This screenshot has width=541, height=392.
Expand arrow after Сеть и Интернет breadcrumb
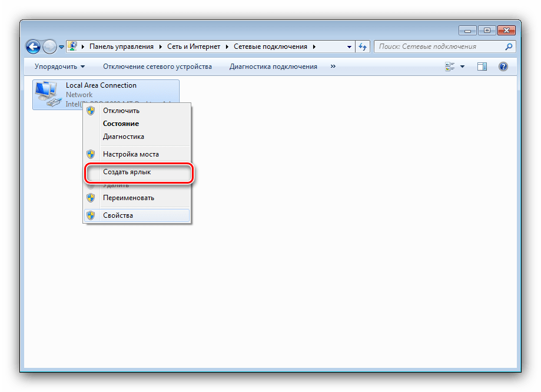coord(227,46)
